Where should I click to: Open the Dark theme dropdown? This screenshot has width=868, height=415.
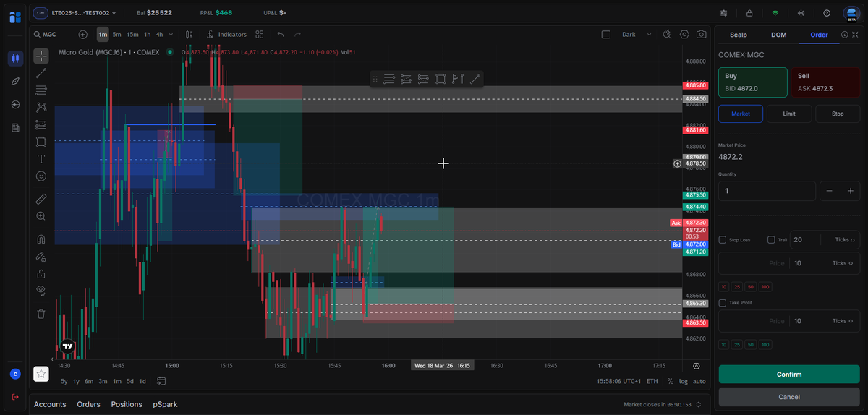(x=637, y=34)
